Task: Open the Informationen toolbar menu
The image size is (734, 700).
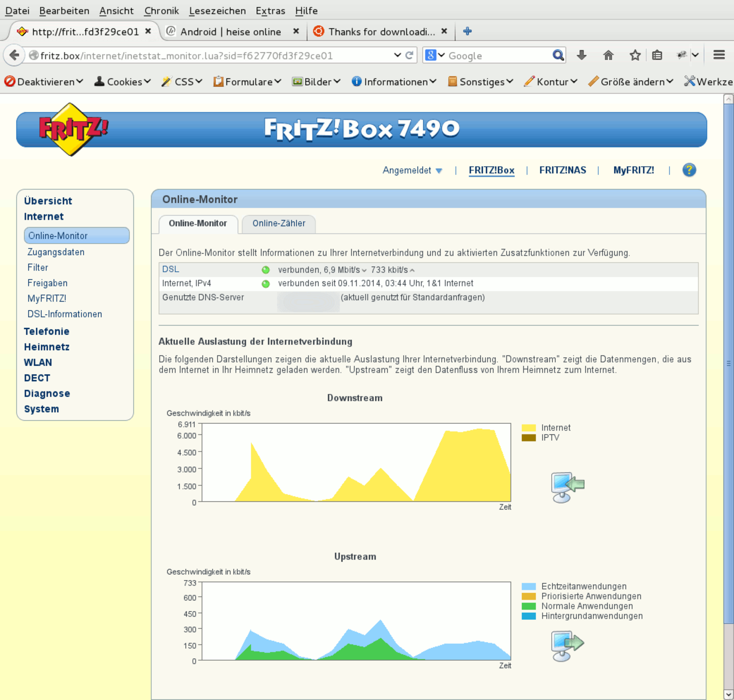Action: [394, 81]
